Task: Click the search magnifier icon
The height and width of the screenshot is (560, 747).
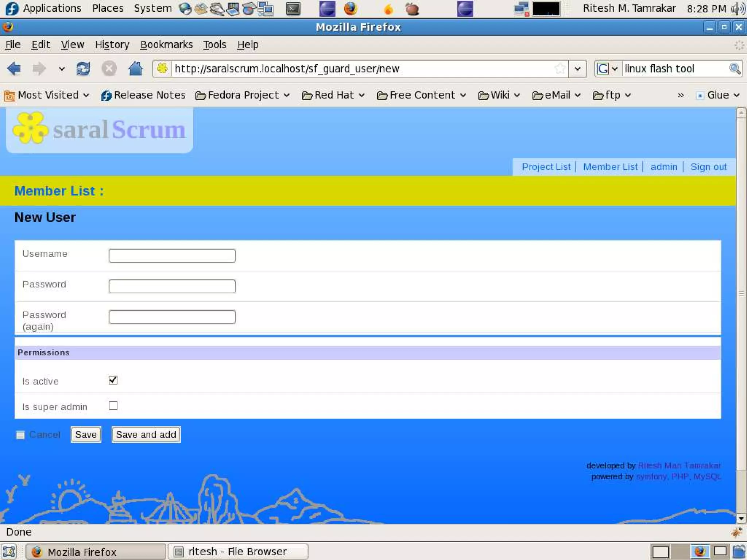Action: point(735,69)
